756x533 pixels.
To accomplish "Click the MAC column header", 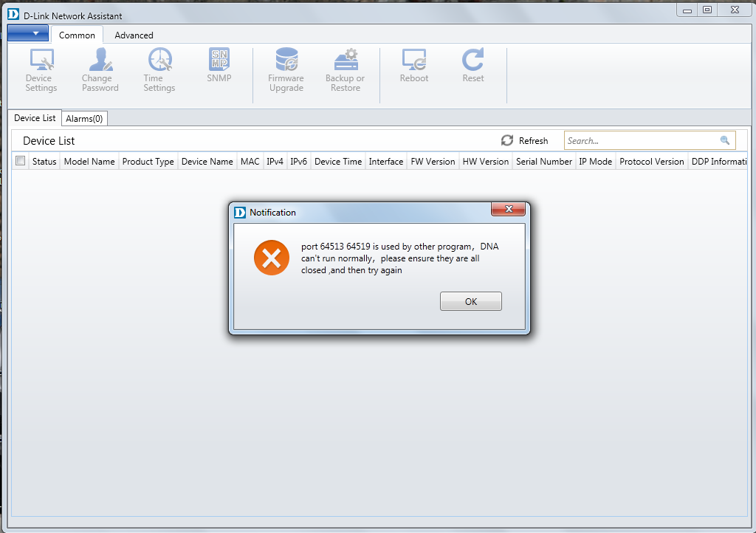I will click(x=250, y=162).
